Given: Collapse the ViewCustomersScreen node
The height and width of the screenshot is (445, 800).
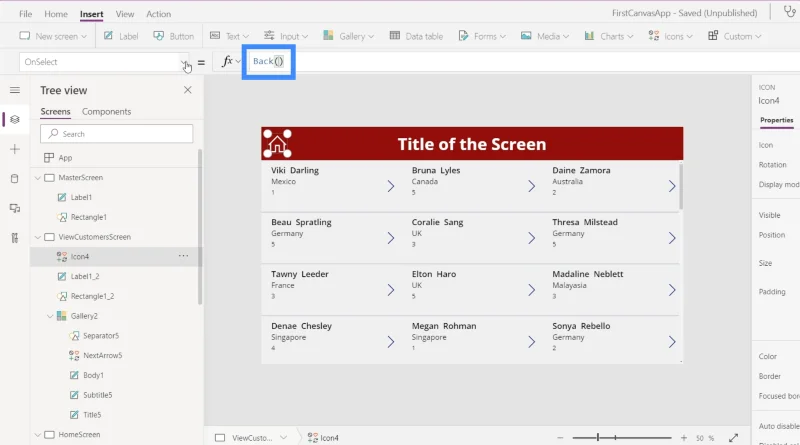Looking at the screenshot, I should [x=38, y=237].
